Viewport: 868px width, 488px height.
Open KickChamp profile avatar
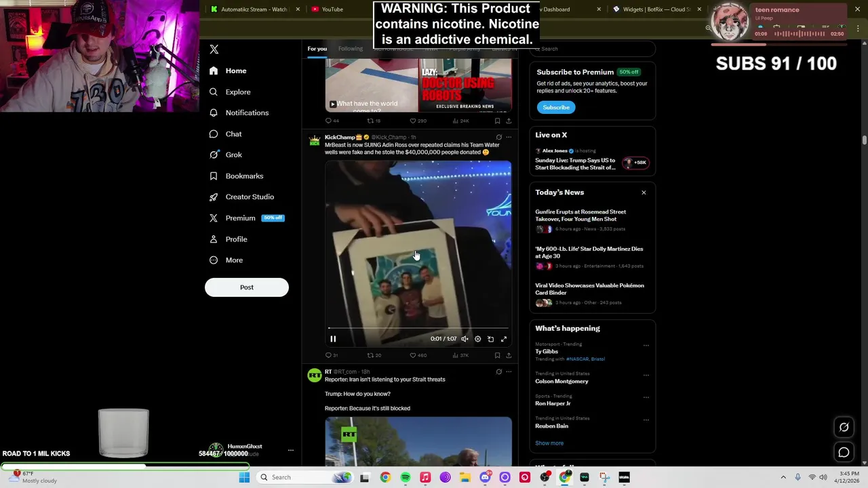[315, 141]
